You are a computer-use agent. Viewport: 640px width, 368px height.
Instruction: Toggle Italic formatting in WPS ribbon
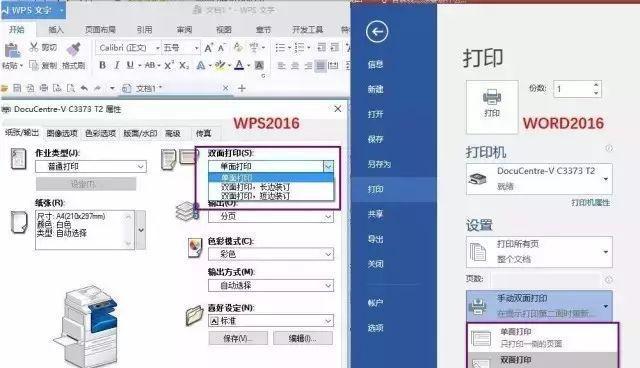pyautogui.click(x=117, y=65)
